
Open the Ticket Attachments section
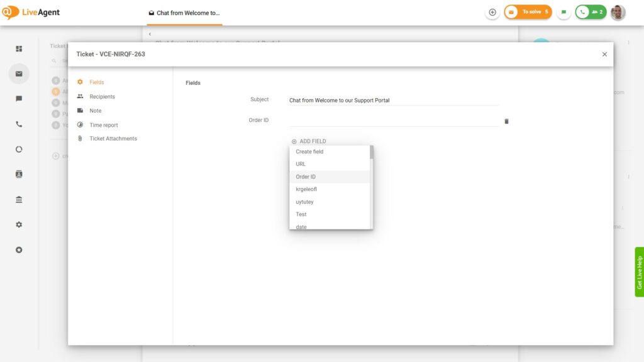pos(113,138)
